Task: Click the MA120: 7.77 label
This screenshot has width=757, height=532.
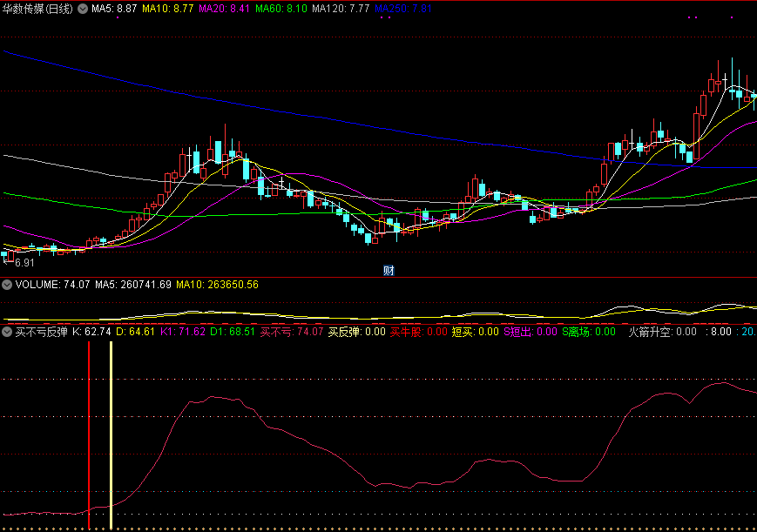Action: (341, 9)
